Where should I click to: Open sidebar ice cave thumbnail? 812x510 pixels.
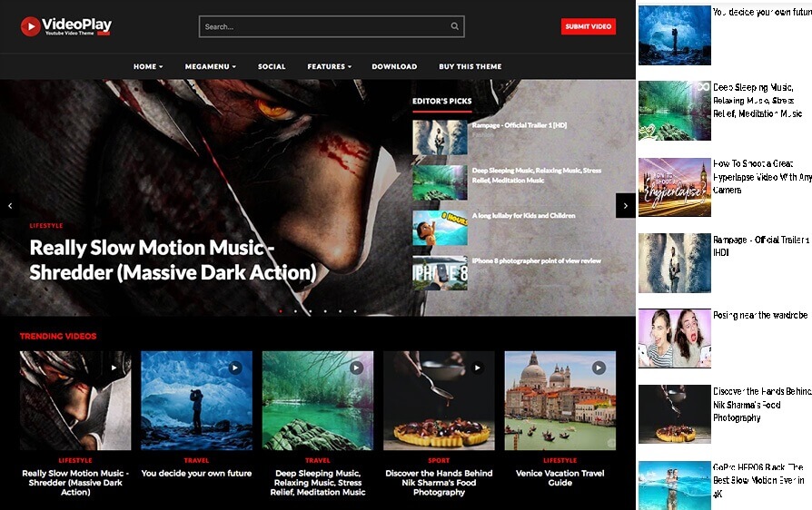click(x=674, y=35)
